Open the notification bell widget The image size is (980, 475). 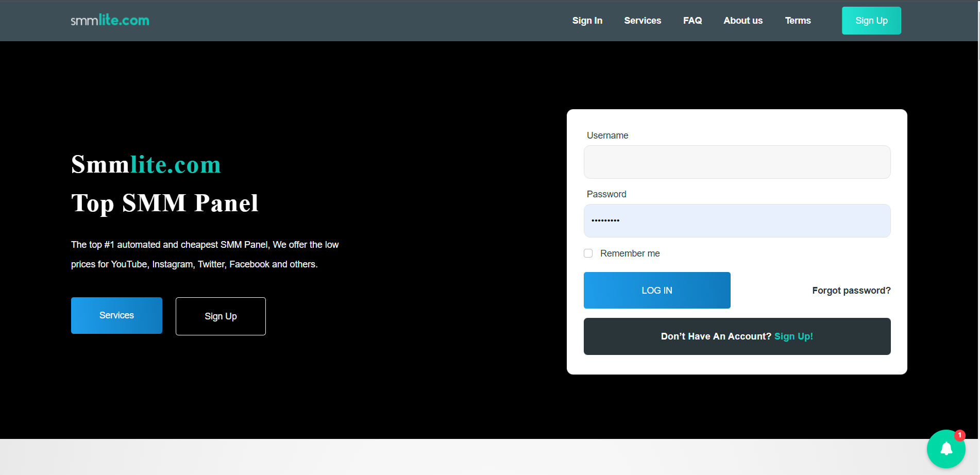(945, 449)
